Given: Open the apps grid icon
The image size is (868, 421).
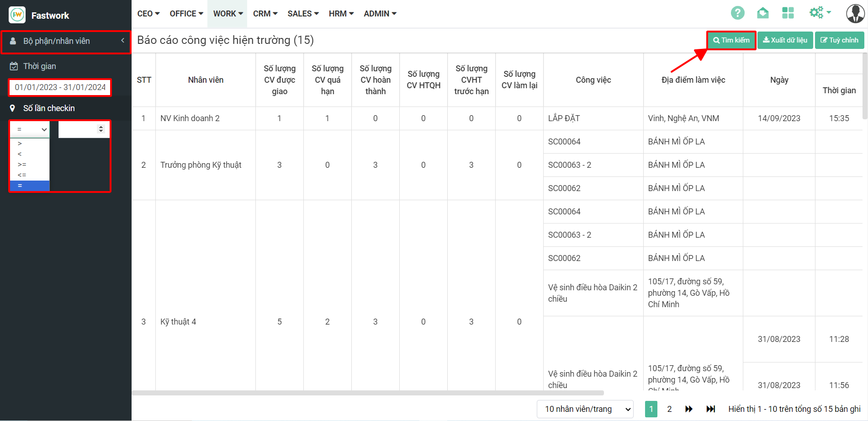Looking at the screenshot, I should tap(788, 13).
